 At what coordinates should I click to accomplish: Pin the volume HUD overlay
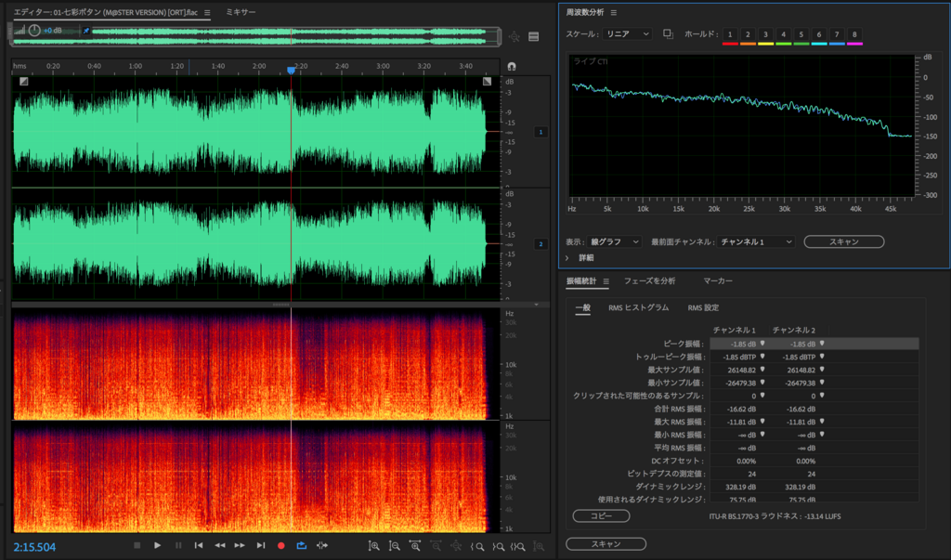click(x=86, y=31)
